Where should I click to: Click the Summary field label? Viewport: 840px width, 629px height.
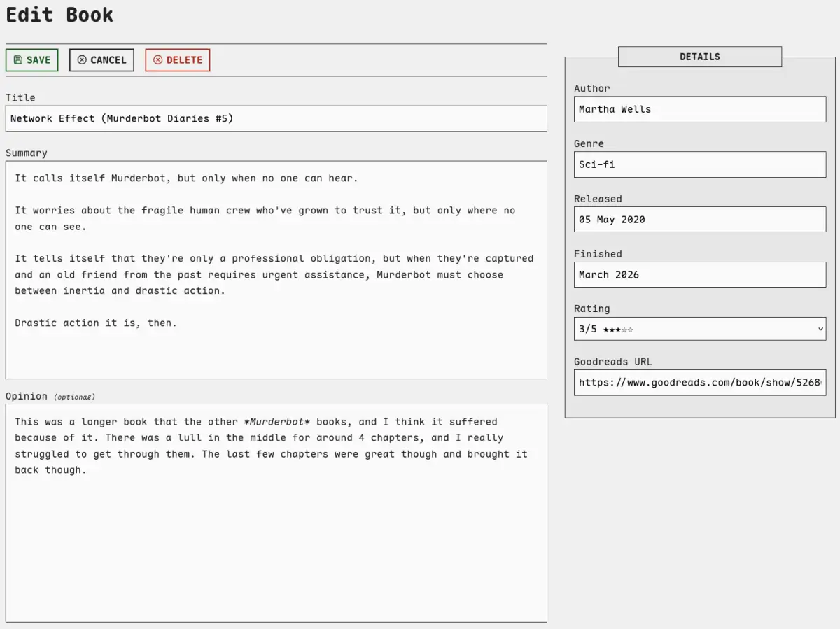click(x=27, y=153)
